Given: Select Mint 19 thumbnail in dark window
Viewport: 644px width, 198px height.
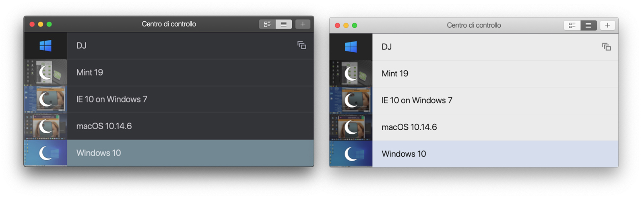Looking at the screenshot, I should (45, 73).
